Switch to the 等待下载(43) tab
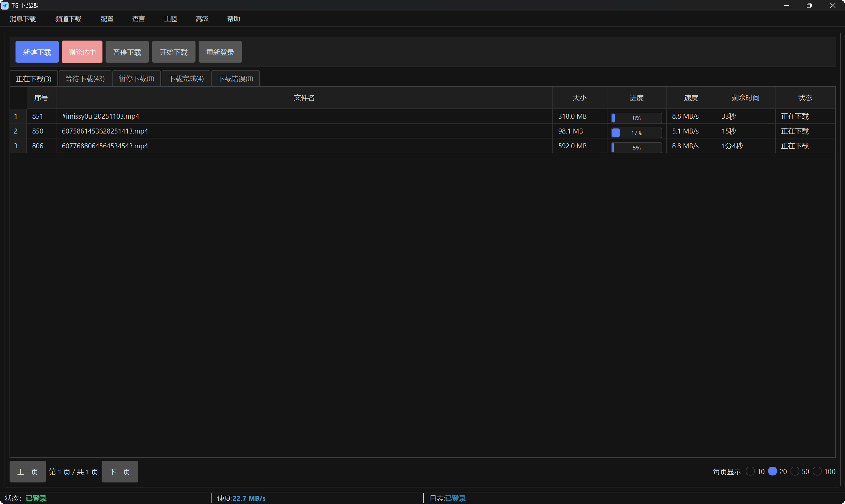 [85, 79]
